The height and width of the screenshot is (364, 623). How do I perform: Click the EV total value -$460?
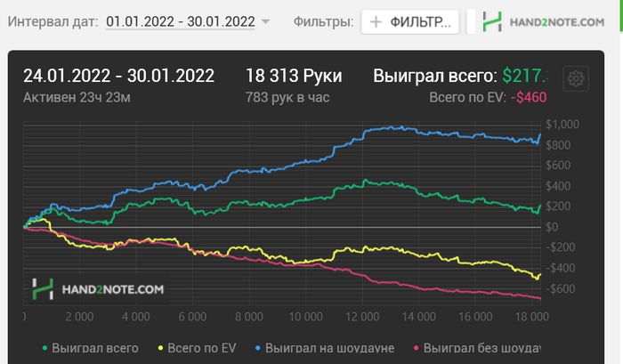pos(529,97)
